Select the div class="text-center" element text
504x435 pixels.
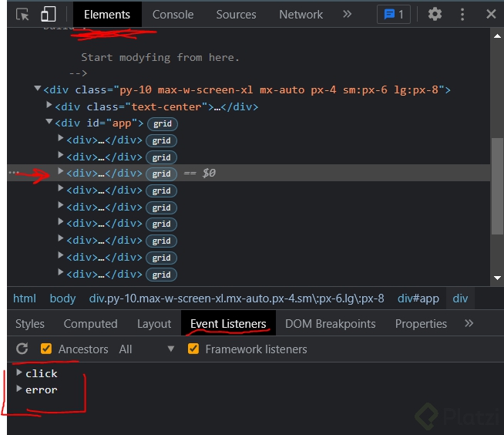tap(156, 106)
